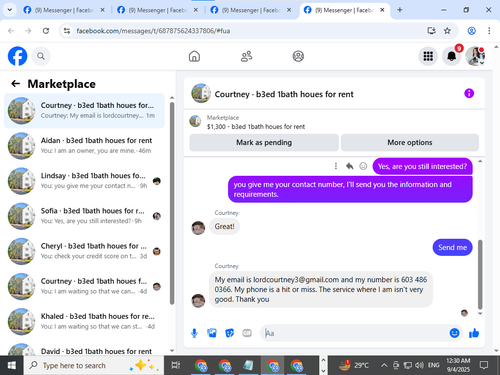This screenshot has height=375, width=500.
Task: Open the nine-dot Menu grid icon
Action: pyautogui.click(x=428, y=56)
